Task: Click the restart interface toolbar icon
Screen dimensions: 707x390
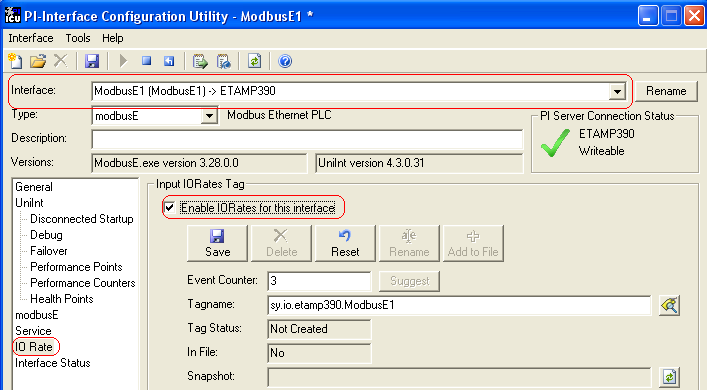Action: (x=169, y=60)
